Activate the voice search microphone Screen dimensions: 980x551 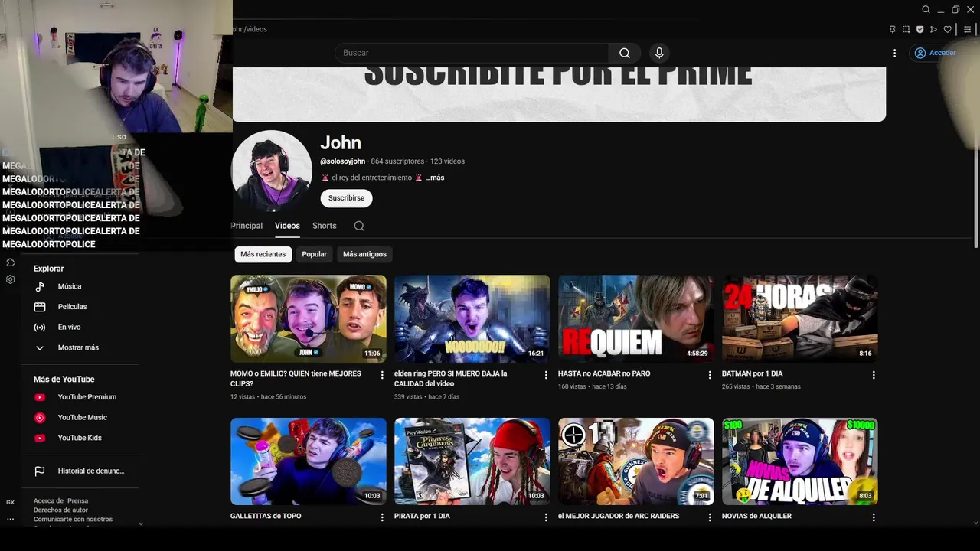click(x=659, y=53)
